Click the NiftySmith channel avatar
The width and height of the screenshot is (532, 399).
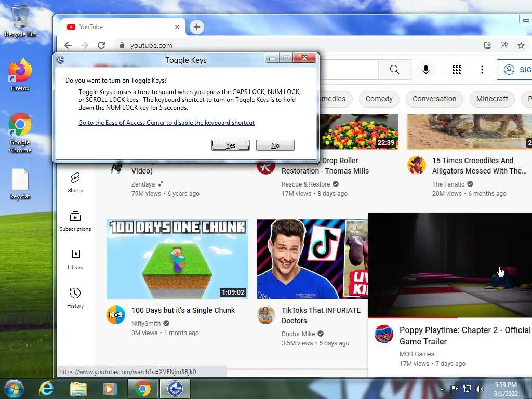(116, 315)
